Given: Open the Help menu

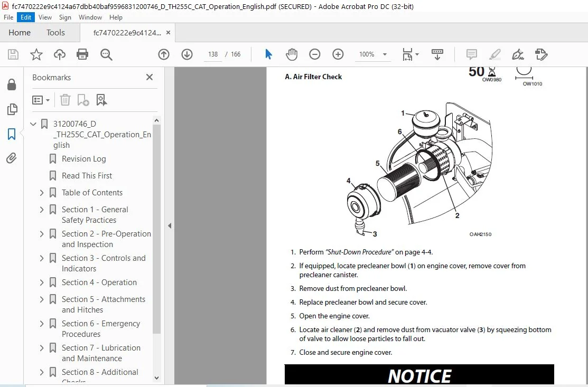Looking at the screenshot, I should pos(116,17).
